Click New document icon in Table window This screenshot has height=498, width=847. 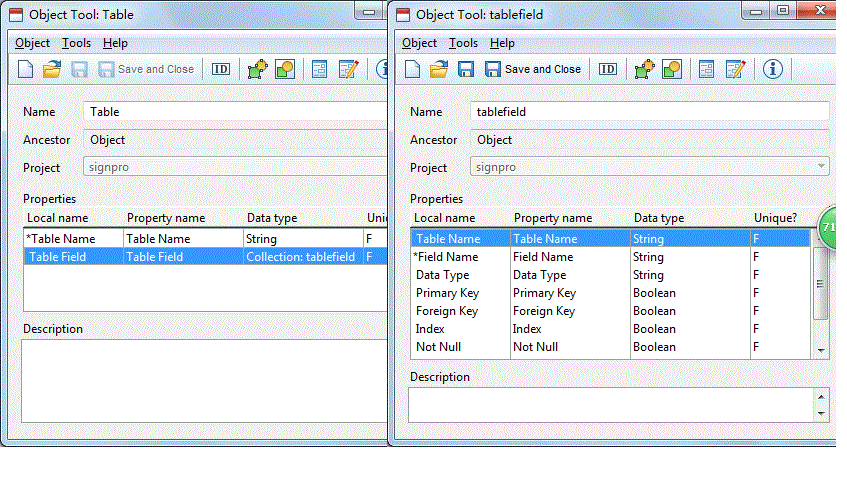(x=25, y=69)
